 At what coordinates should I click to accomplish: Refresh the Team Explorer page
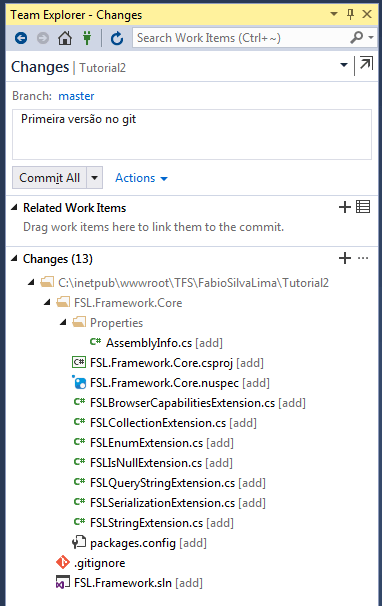(x=117, y=38)
